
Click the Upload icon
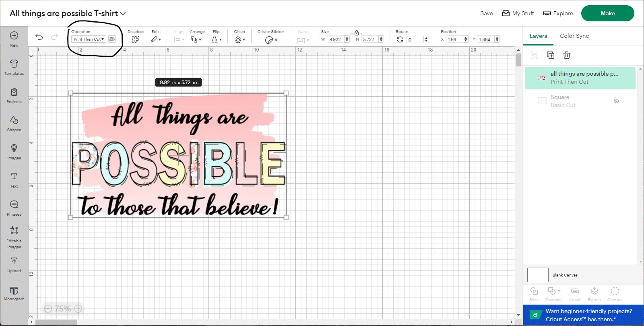tap(14, 264)
